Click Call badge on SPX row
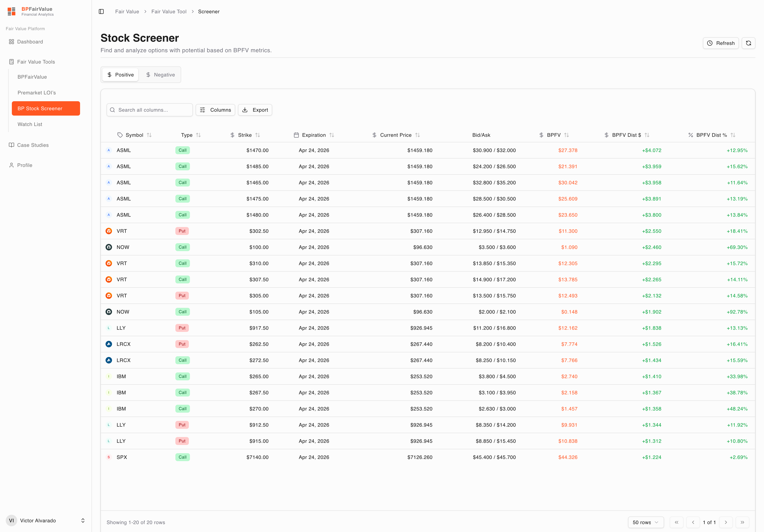The height and width of the screenshot is (532, 764). pos(183,457)
